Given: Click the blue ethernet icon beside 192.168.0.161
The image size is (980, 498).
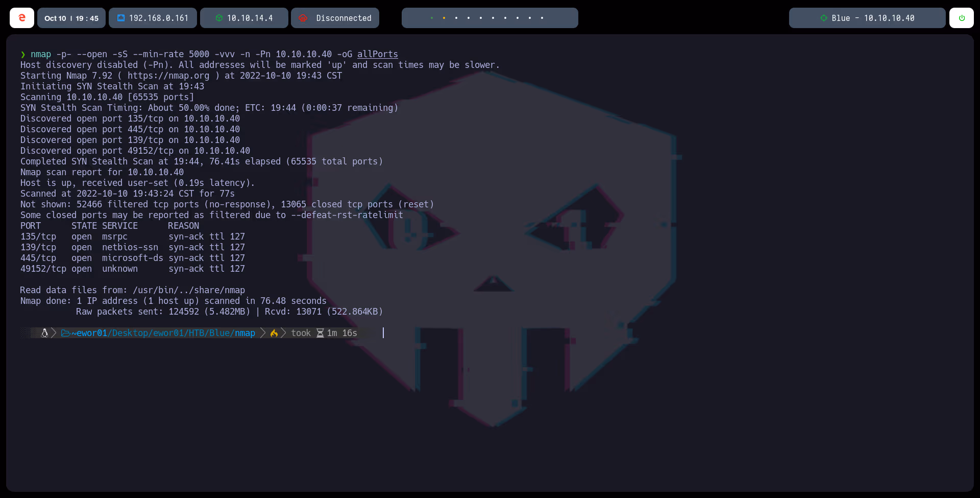Looking at the screenshot, I should pyautogui.click(x=121, y=18).
